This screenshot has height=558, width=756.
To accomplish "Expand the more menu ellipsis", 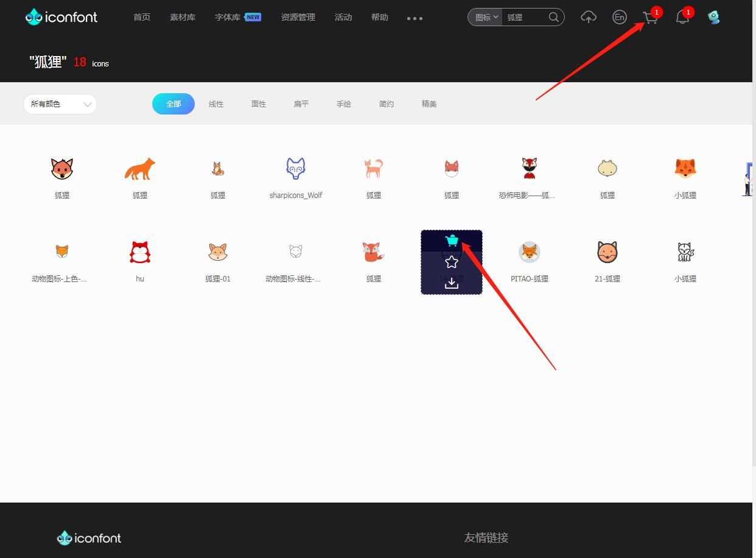I will (415, 18).
